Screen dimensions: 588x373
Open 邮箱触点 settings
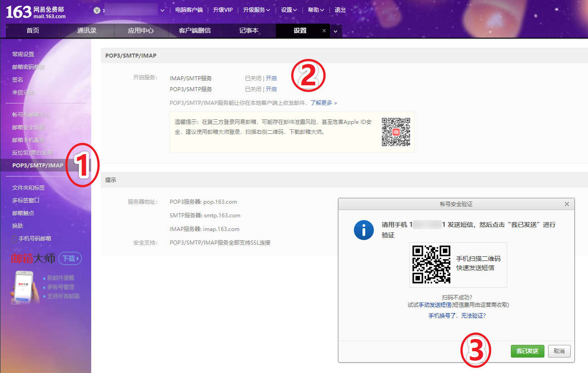point(23,213)
